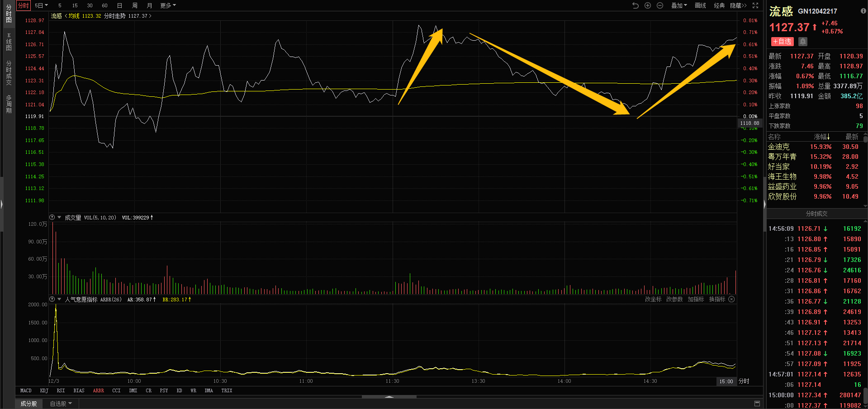The width and height of the screenshot is (868, 409).
Task: Open the 叠加 overlay dropdown
Action: (x=678, y=5)
